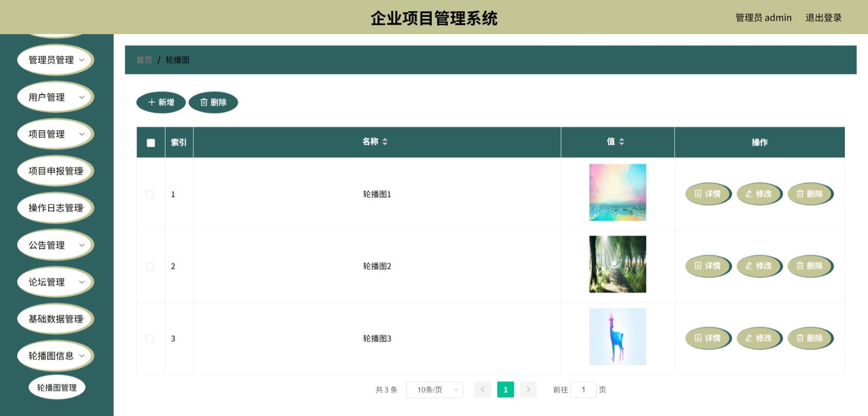Image resolution: width=868 pixels, height=416 pixels.
Task: Check the checkbox for row 轮播图3
Action: coord(150,339)
